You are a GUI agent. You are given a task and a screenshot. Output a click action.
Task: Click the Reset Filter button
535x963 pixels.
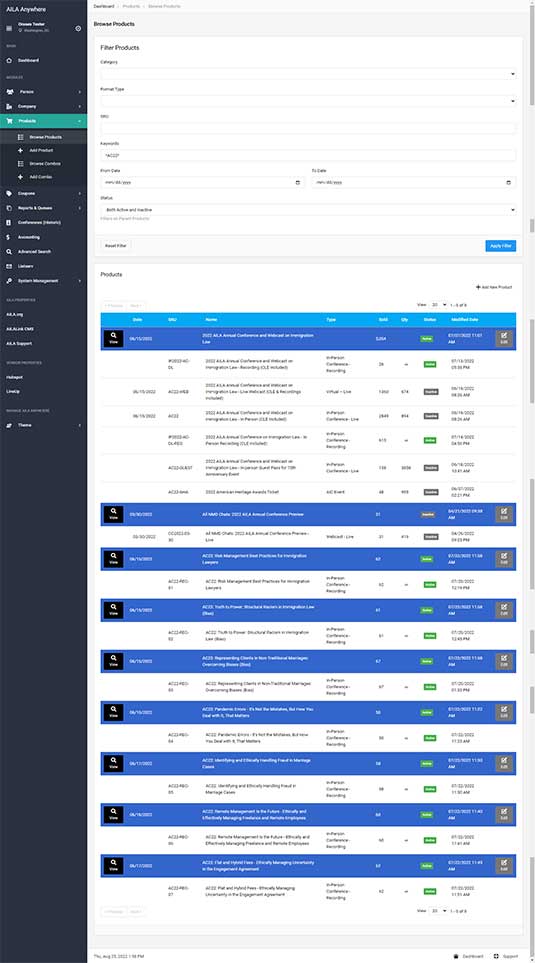pos(116,246)
